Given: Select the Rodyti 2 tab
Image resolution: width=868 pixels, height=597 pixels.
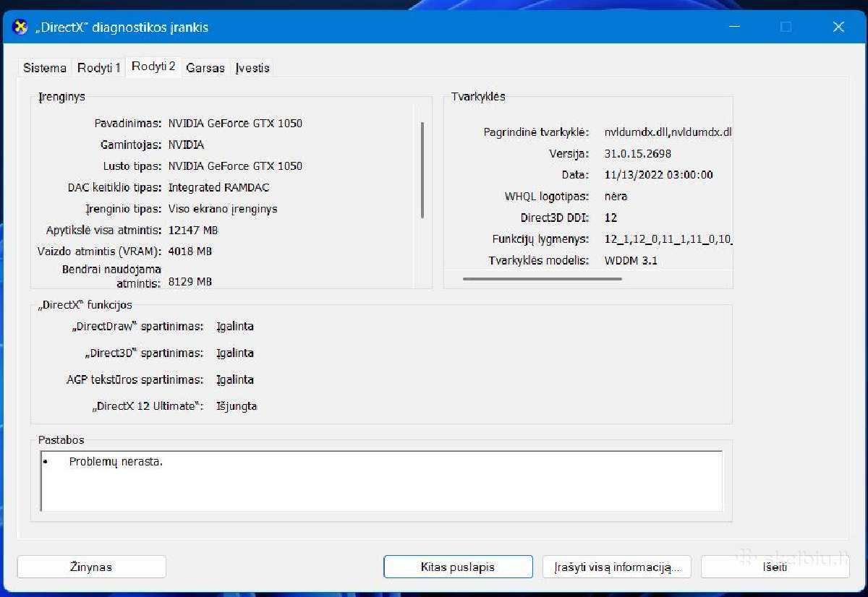Looking at the screenshot, I should tap(153, 66).
